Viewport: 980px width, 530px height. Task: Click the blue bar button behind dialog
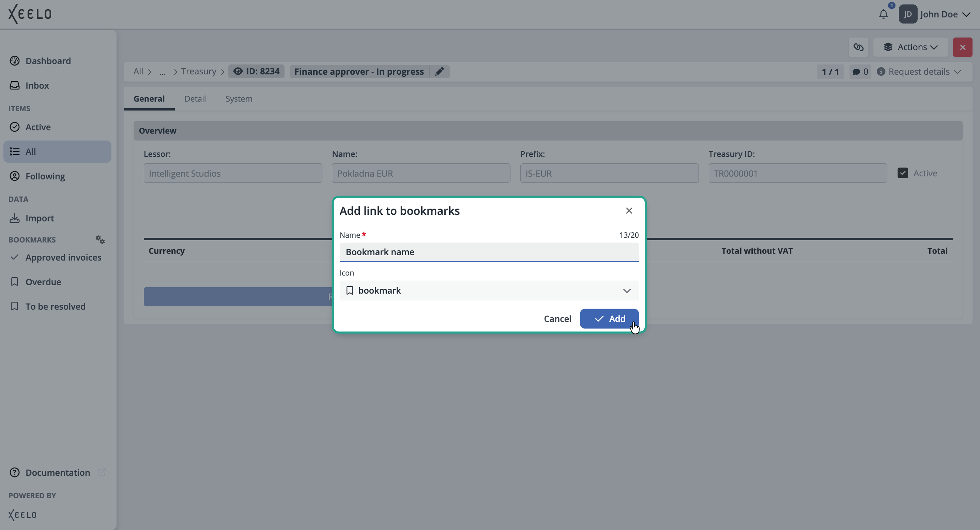click(x=238, y=296)
